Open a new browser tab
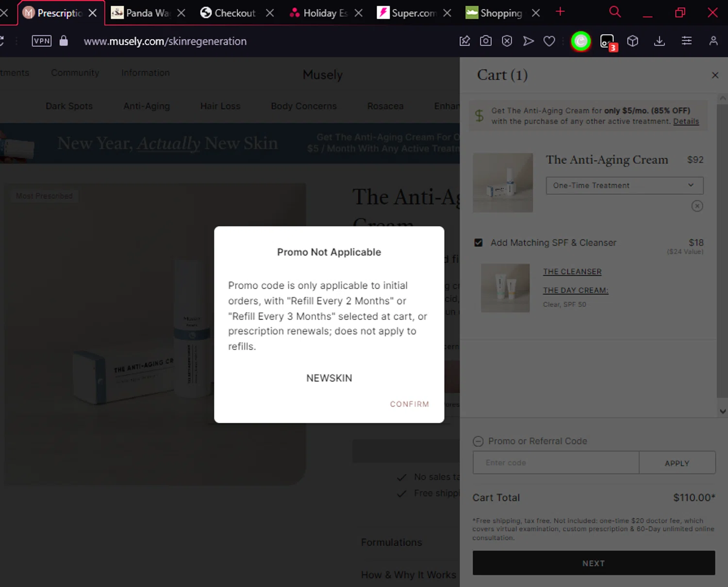Screen dimensions: 728x587 (560, 12)
